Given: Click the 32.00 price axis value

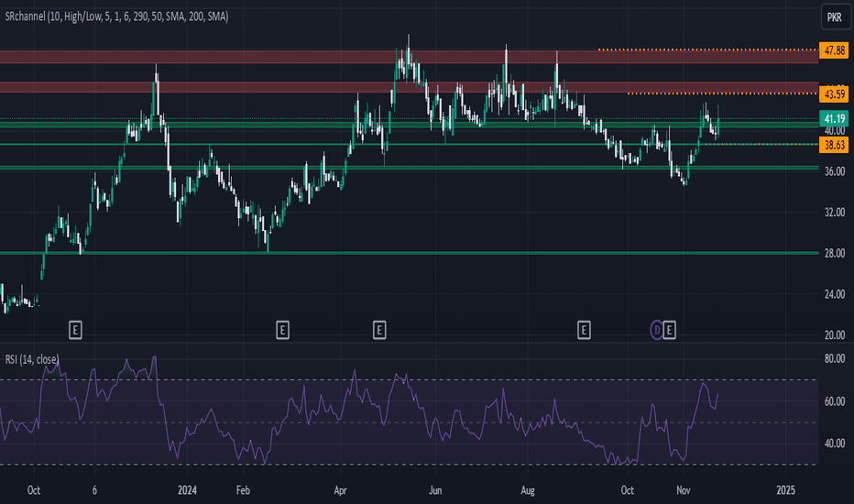Looking at the screenshot, I should [835, 212].
